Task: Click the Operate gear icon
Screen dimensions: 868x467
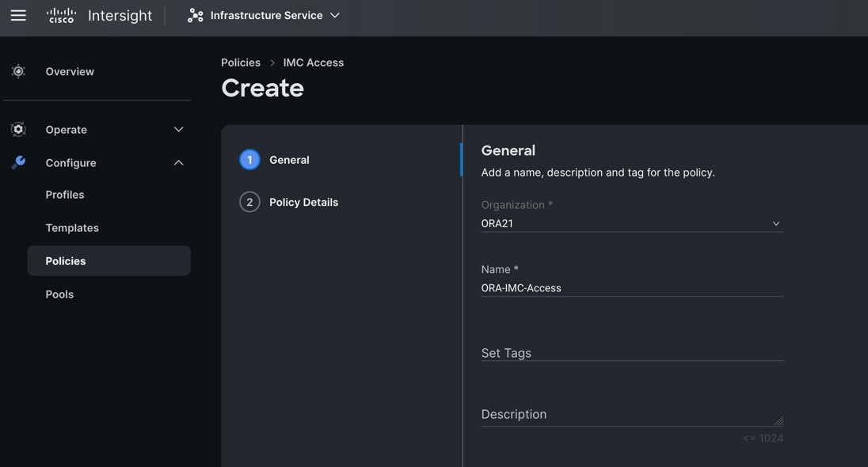Action: (18, 129)
